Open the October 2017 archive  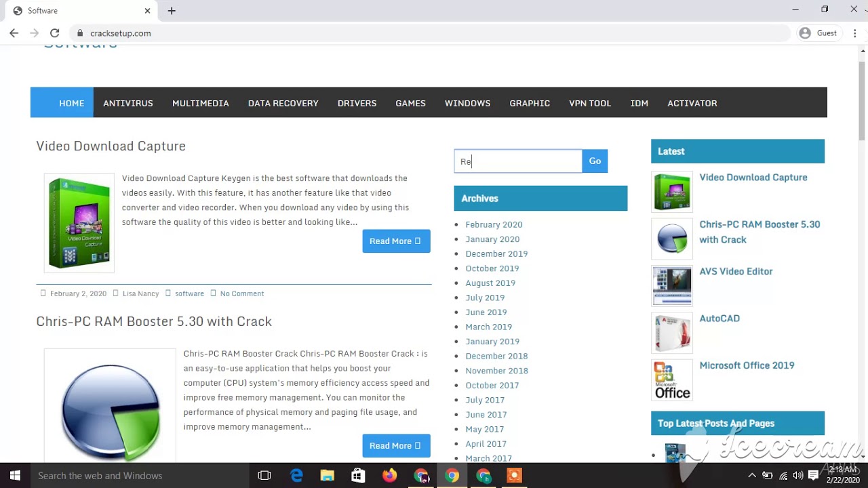coord(492,386)
